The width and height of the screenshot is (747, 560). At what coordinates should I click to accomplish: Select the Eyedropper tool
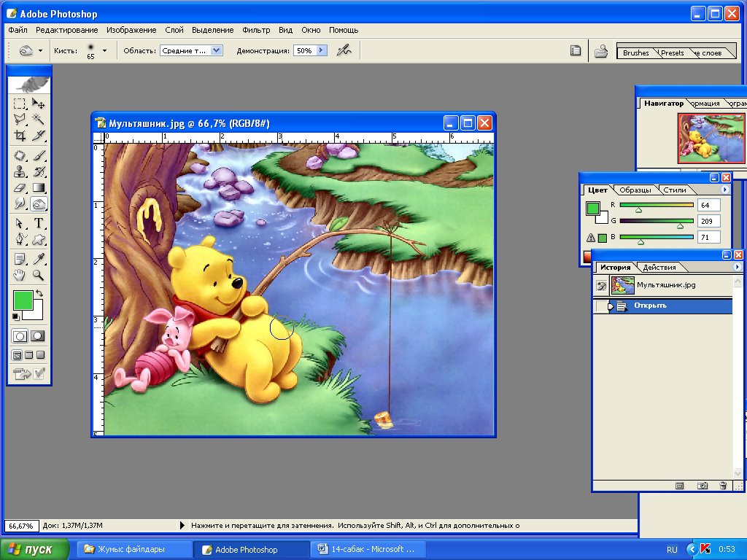tap(38, 259)
